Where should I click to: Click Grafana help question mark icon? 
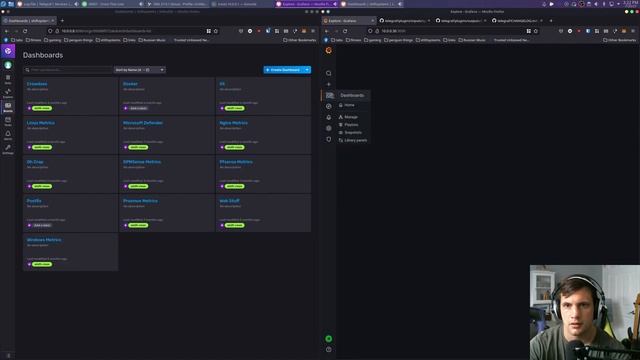point(329,349)
